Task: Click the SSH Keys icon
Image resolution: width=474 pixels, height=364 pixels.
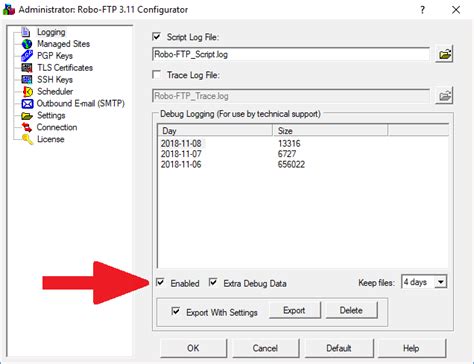Action: [x=27, y=80]
